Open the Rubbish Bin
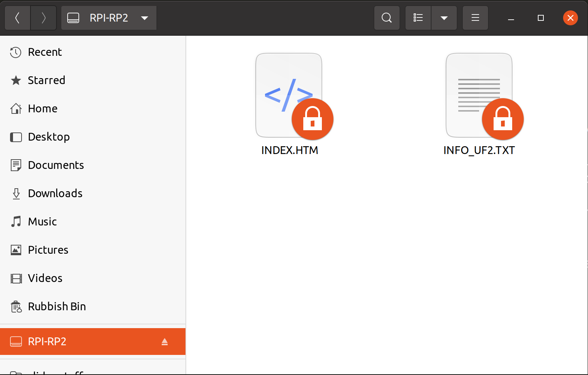 click(x=56, y=307)
